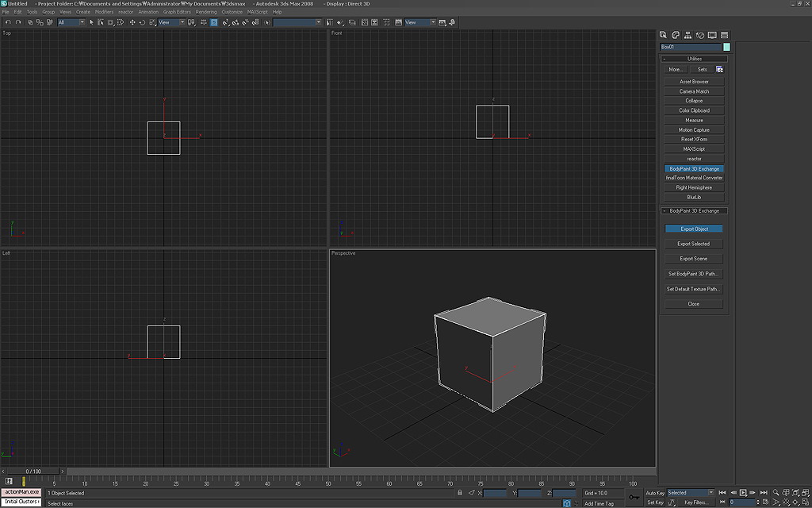Open Select by Name tool
The height and width of the screenshot is (508, 812).
pyautogui.click(x=101, y=22)
